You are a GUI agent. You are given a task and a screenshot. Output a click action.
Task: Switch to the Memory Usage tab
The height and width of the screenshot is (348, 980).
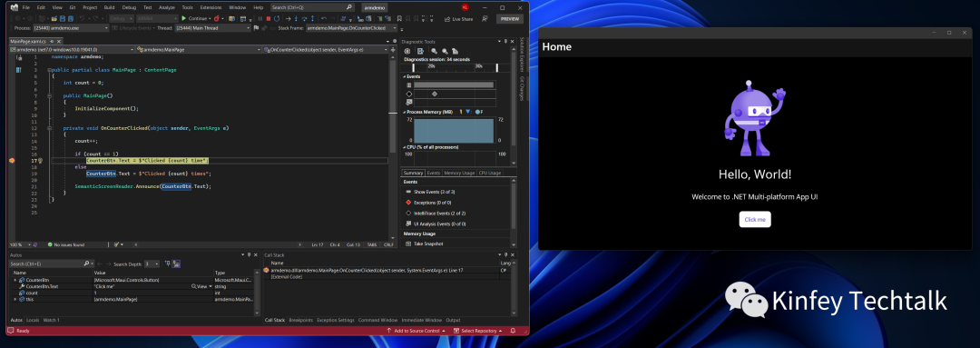(x=459, y=173)
